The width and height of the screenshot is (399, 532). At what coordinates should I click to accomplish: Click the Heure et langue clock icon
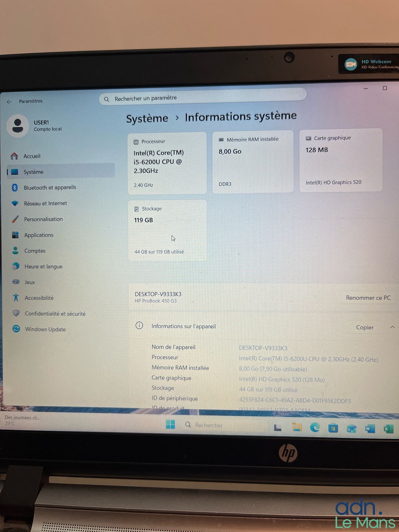pyautogui.click(x=16, y=266)
